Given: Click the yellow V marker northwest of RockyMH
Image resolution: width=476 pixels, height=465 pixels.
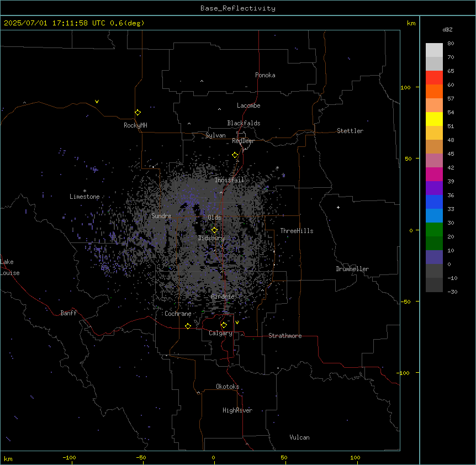Looking at the screenshot, I should (97, 102).
